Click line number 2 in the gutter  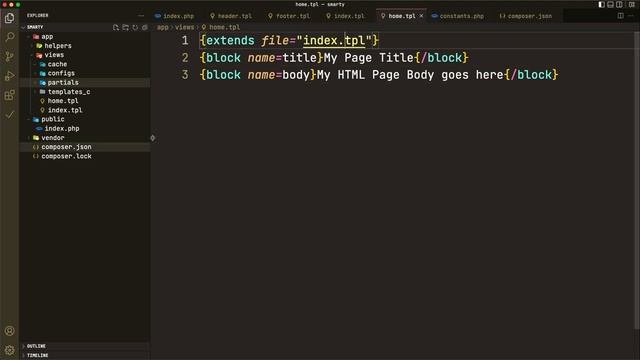(185, 58)
